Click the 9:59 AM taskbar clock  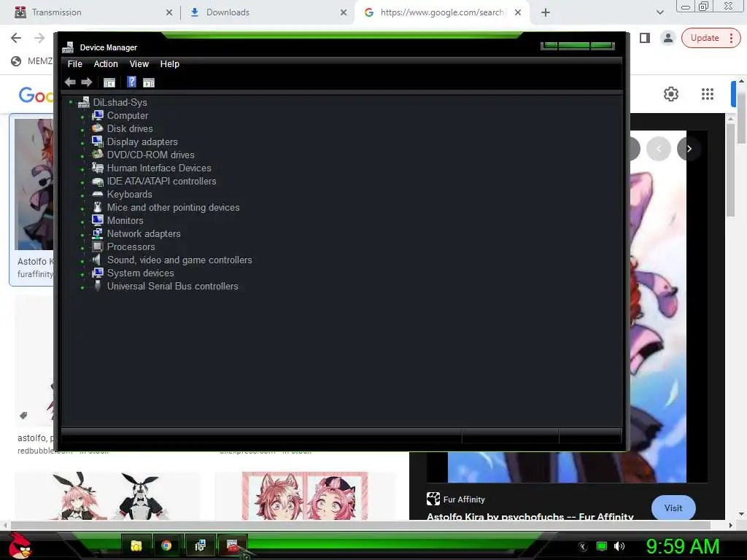point(682,546)
